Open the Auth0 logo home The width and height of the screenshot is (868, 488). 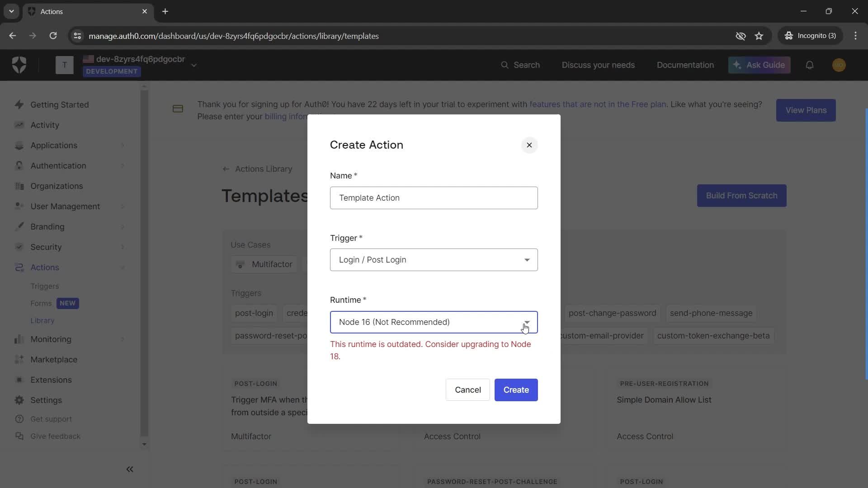(x=19, y=65)
